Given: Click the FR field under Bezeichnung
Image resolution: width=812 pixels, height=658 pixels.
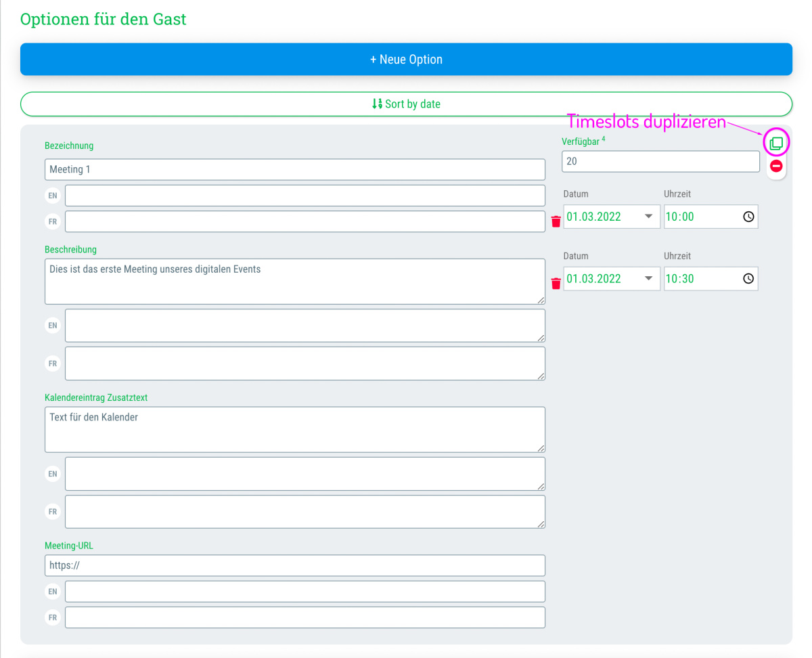Looking at the screenshot, I should point(305,221).
